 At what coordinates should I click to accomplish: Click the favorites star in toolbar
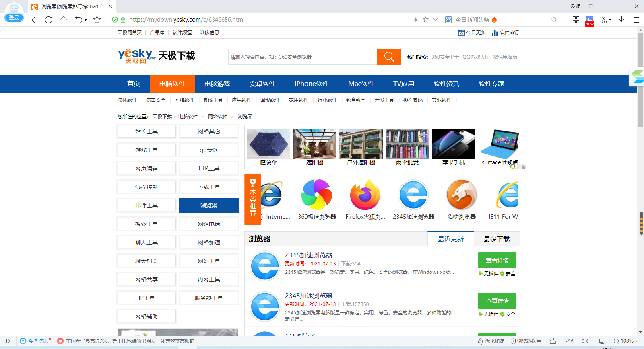[97, 20]
